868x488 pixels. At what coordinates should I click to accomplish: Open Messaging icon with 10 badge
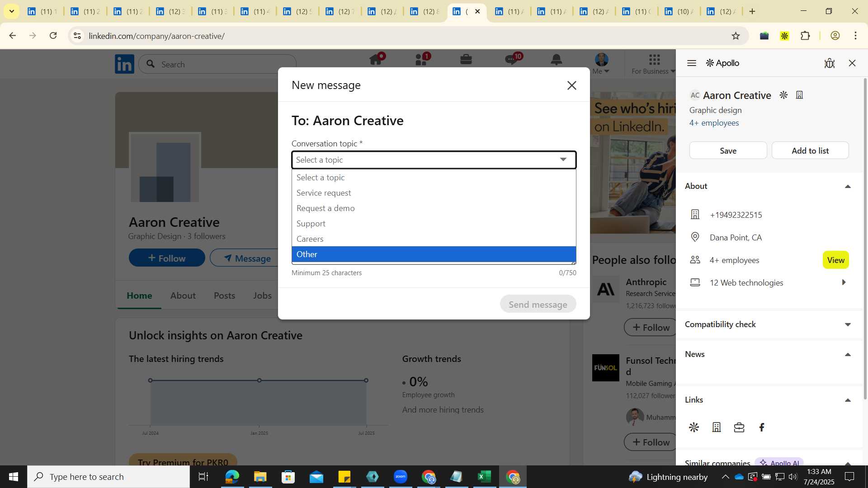[x=512, y=60]
